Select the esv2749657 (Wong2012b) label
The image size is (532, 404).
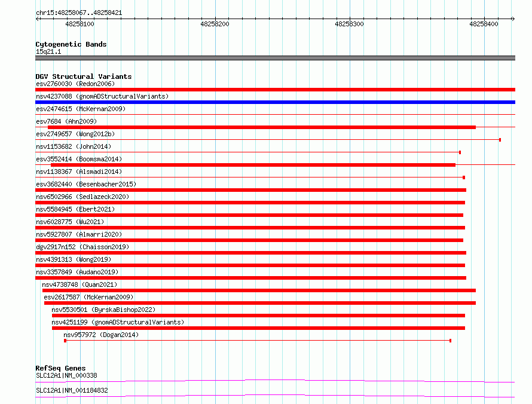75,134
